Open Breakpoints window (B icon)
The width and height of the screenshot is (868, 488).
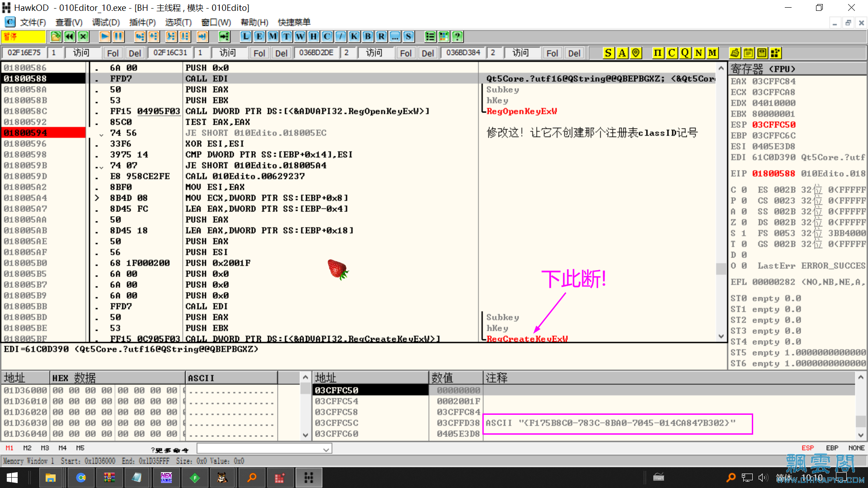[368, 37]
